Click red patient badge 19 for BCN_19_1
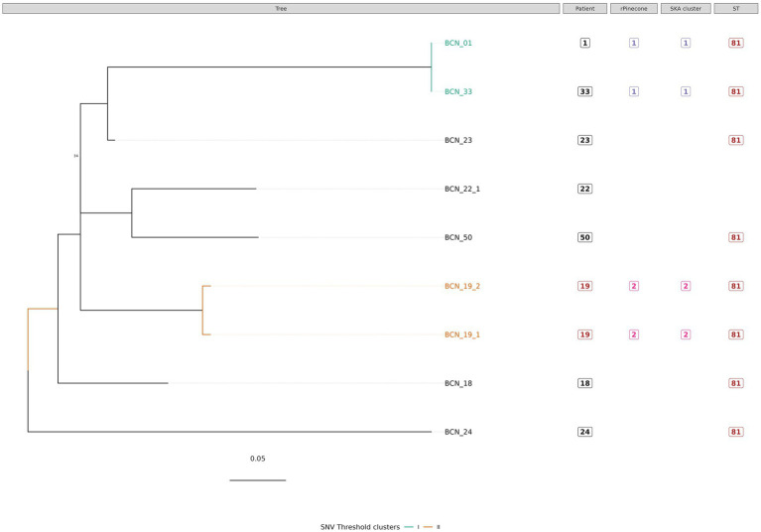Viewport: 761px width, 532px height. pyautogui.click(x=584, y=334)
